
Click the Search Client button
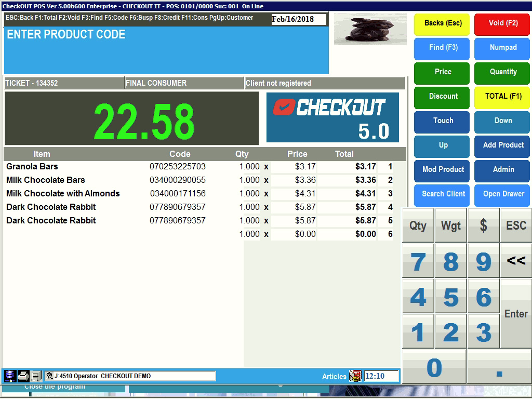point(443,194)
